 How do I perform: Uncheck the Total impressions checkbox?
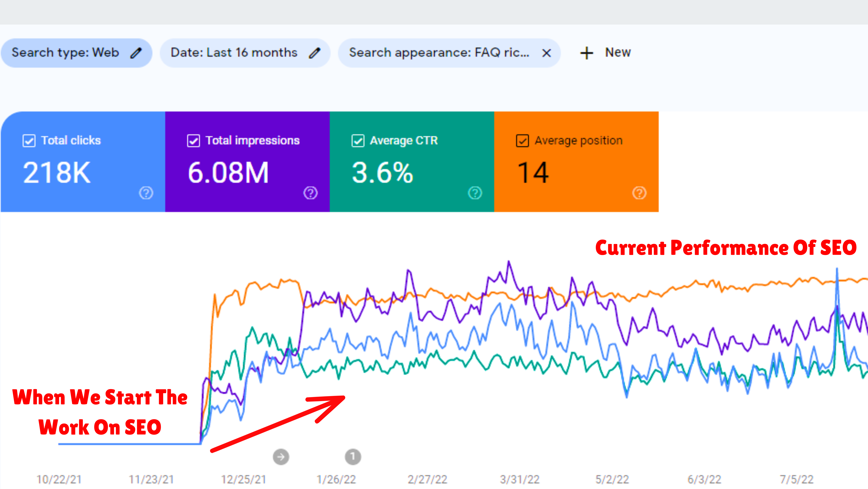tap(193, 140)
